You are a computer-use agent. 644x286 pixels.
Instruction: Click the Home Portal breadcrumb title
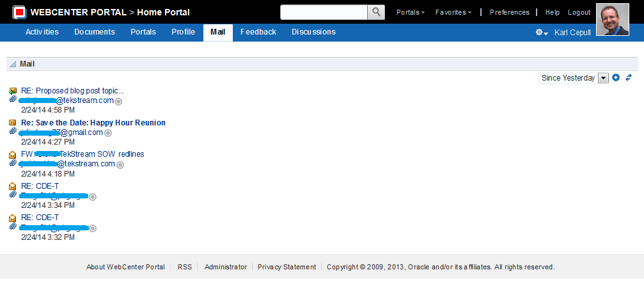coord(164,12)
